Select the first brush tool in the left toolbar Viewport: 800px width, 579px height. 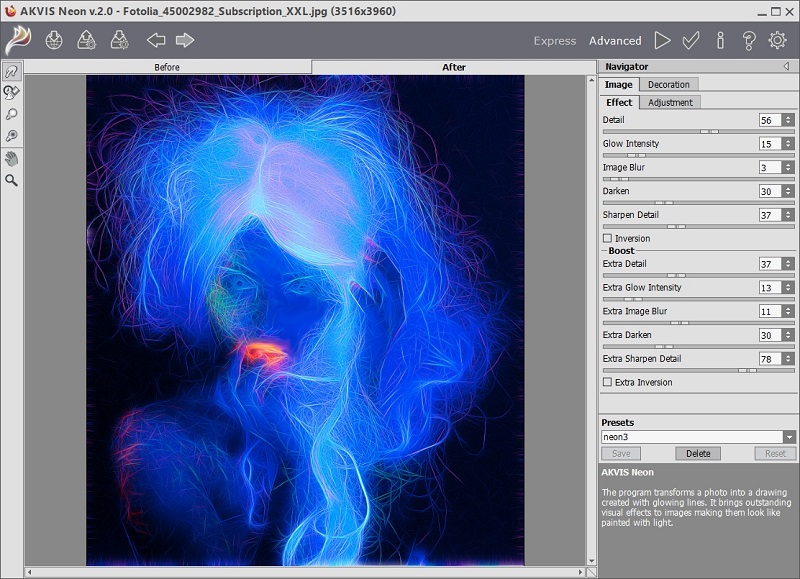[x=12, y=71]
